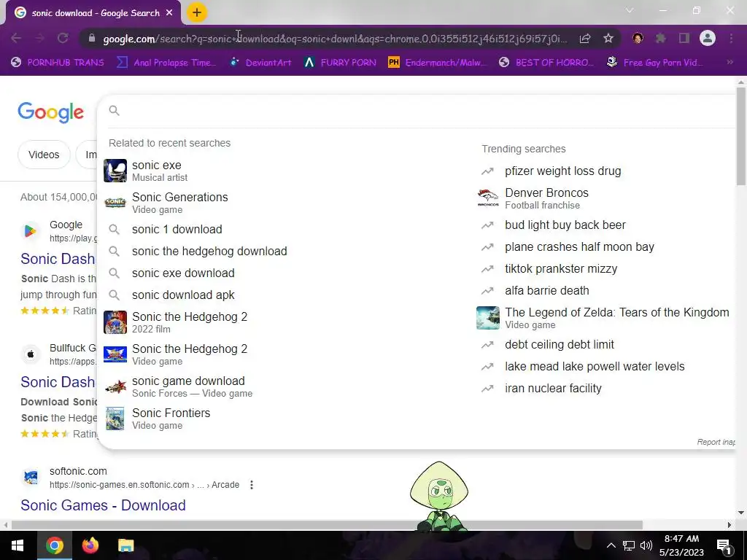This screenshot has height=560, width=747.
Task: Click the volume speaker tray icon
Action: click(x=646, y=545)
